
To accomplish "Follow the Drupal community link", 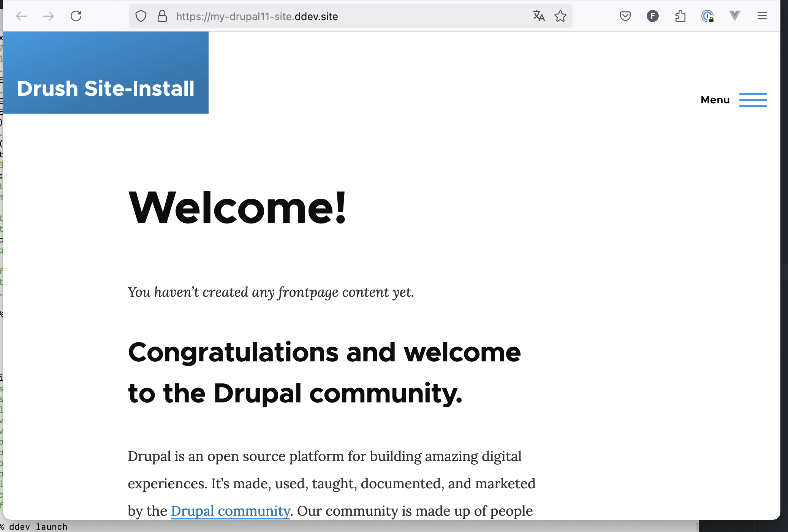I will tap(230, 511).
